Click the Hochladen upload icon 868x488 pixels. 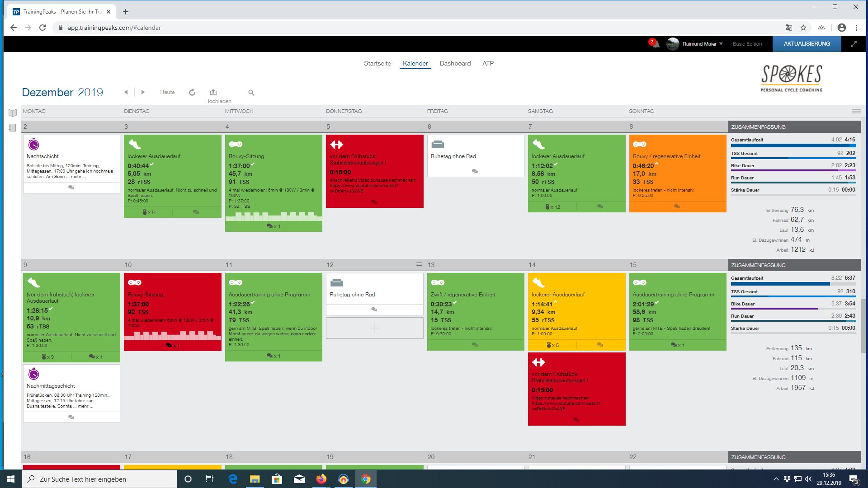click(213, 92)
